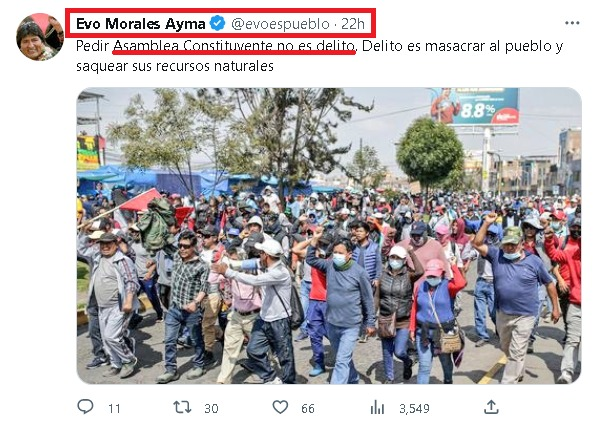The width and height of the screenshot is (598, 435).
Task: Click the tweet text starting with Pedir
Action: (x=320, y=56)
